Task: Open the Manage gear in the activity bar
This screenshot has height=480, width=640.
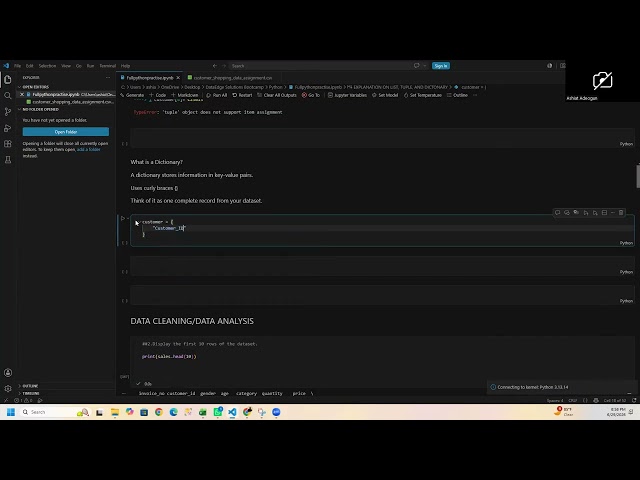Action: point(8,389)
